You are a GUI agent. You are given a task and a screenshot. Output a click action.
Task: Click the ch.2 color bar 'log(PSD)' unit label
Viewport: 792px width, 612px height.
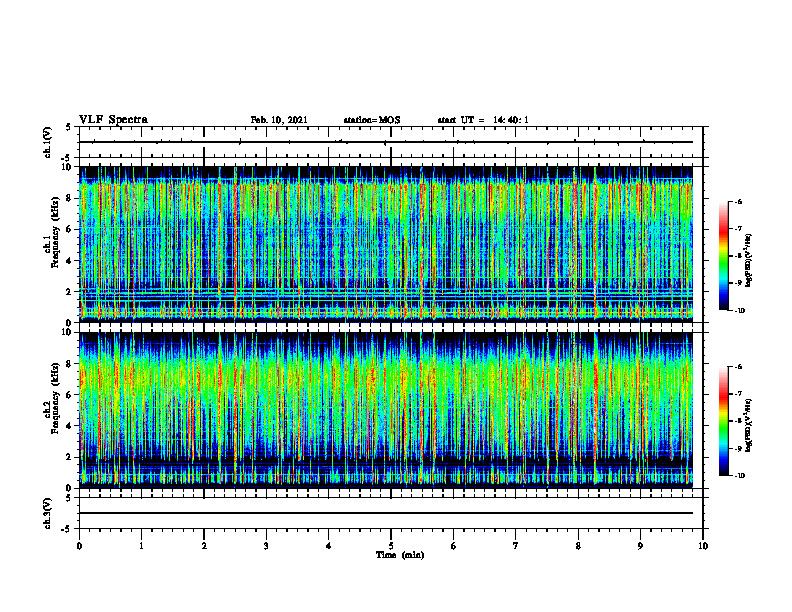tap(749, 425)
